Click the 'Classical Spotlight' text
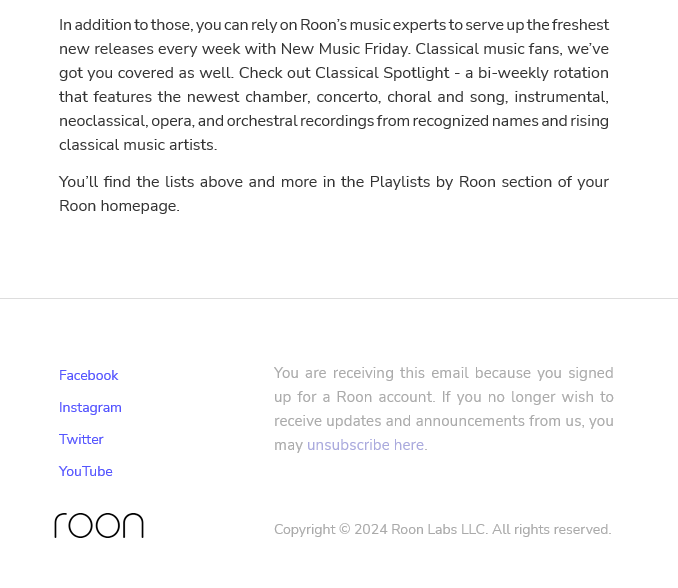678x588 pixels. tap(382, 73)
